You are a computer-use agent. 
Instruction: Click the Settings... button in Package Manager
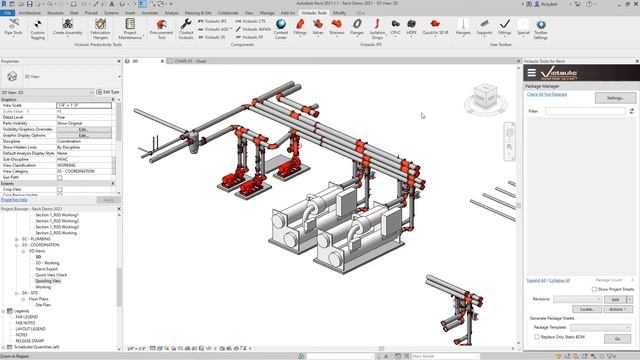615,98
